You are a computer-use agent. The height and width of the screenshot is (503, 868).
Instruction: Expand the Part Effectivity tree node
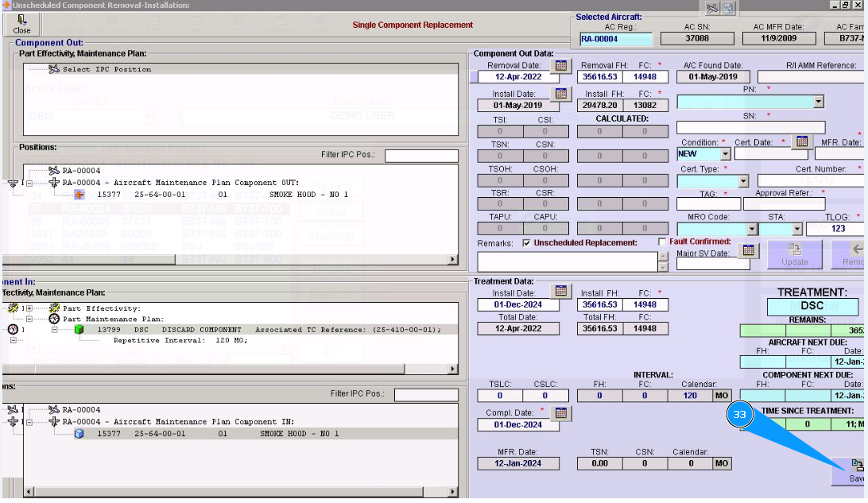[x=29, y=308]
